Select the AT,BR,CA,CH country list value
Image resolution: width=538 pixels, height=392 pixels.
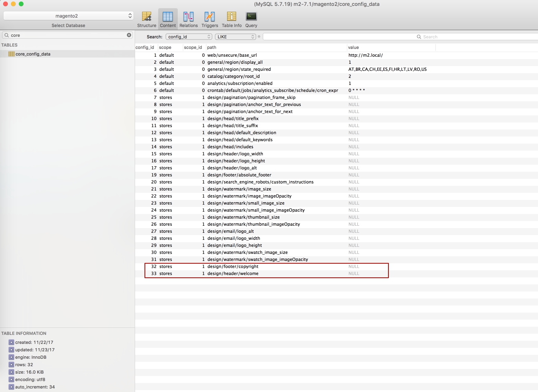(x=388, y=69)
